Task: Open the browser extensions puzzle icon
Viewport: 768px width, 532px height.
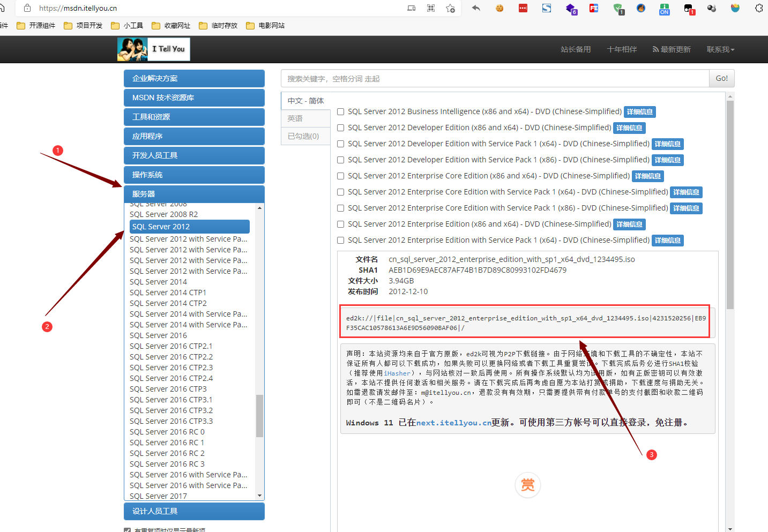Action: tap(759, 8)
